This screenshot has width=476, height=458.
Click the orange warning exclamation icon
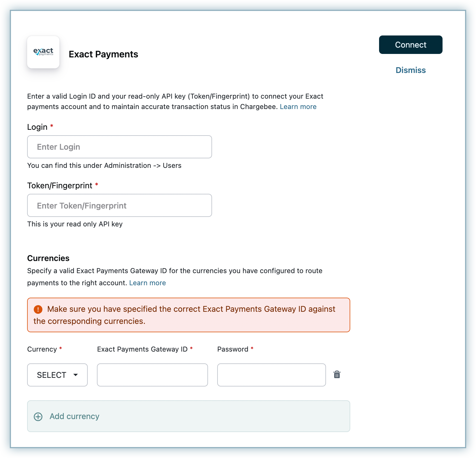click(x=38, y=309)
